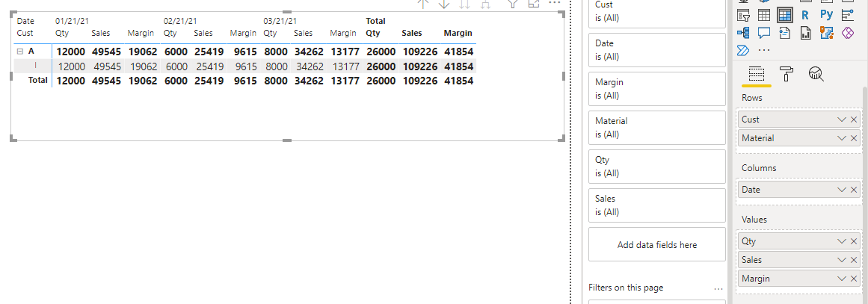Open dropdown for Margin in Values
The height and width of the screenshot is (304, 868).
pos(842,279)
